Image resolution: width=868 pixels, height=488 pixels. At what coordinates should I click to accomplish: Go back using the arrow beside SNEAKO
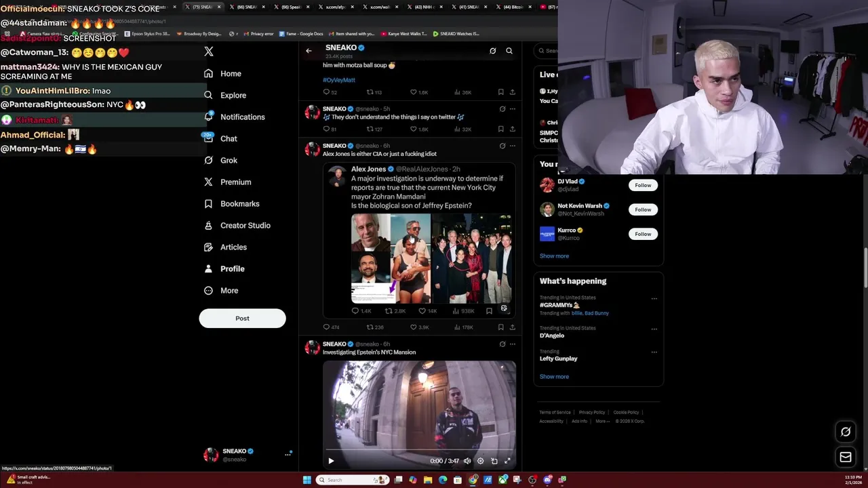pos(309,51)
